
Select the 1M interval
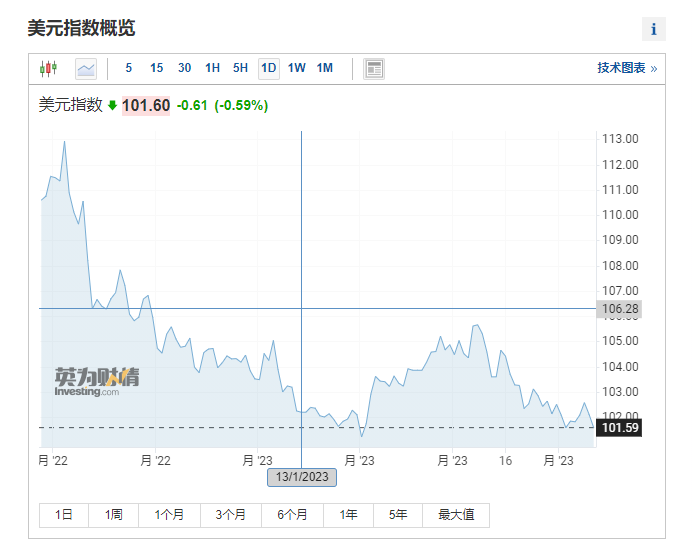click(324, 68)
